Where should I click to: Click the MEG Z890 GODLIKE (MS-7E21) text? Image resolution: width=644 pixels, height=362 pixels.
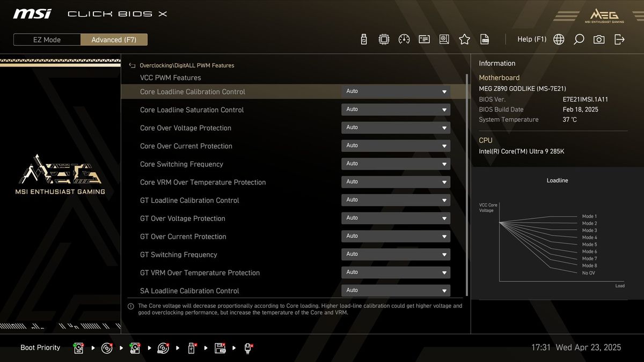point(522,88)
